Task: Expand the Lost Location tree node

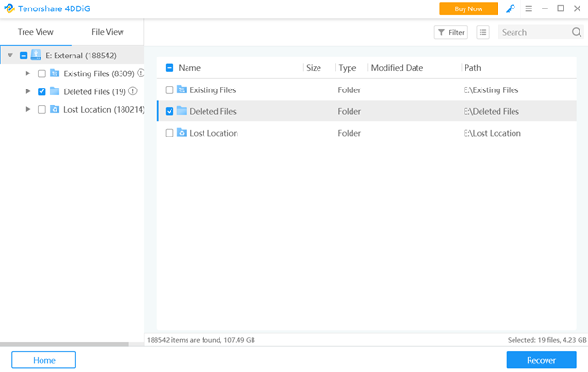Action: [28, 109]
